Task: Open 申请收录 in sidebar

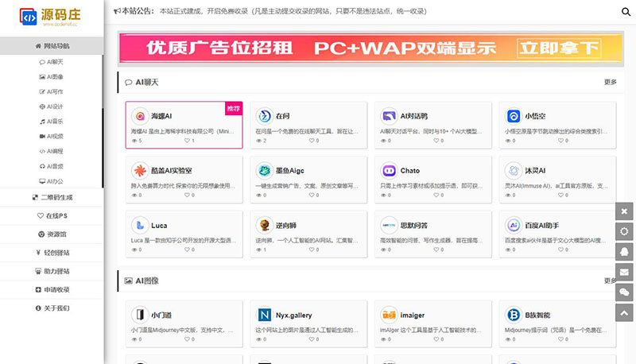Action: (52, 290)
